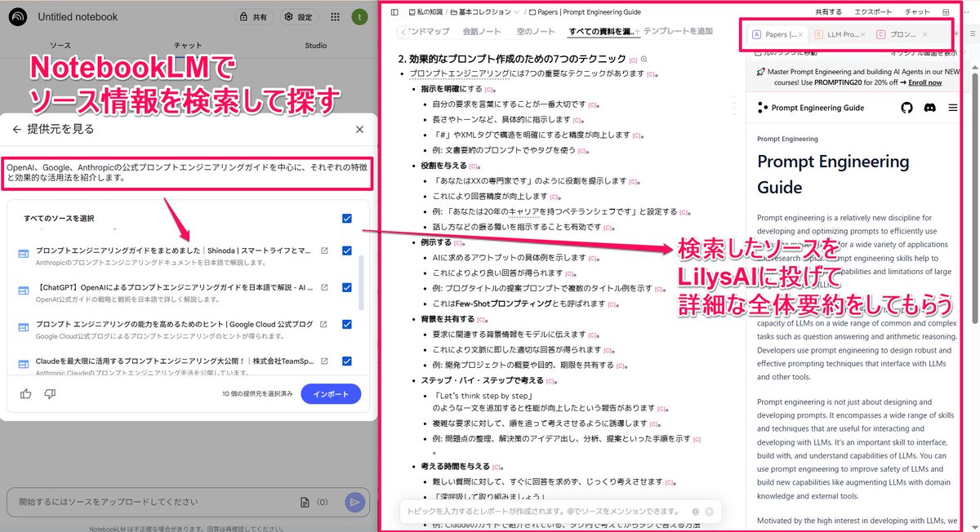This screenshot has height=532, width=980.
Task: Open Claudeを最大限 source external link icon
Action: coord(324,361)
